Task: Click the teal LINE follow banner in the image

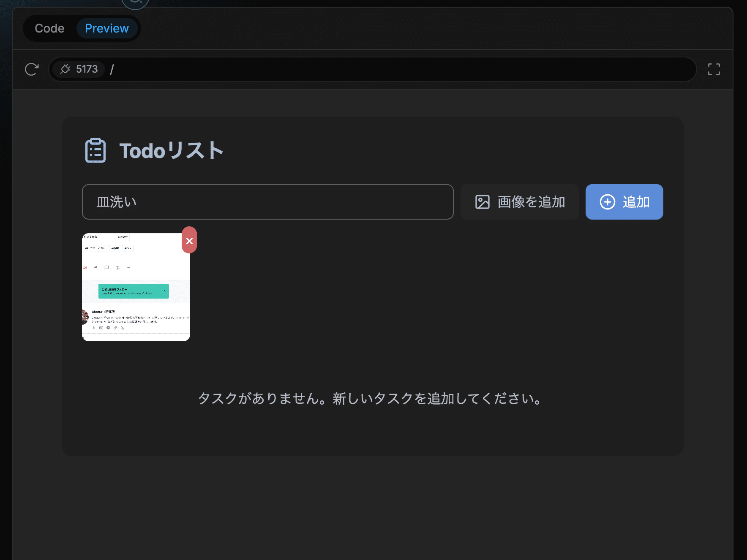Action: (134, 291)
